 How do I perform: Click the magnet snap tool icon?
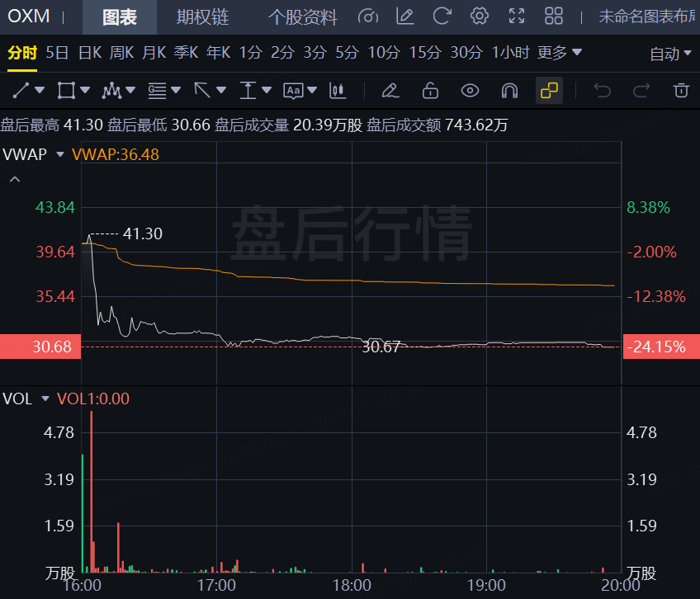(x=509, y=90)
